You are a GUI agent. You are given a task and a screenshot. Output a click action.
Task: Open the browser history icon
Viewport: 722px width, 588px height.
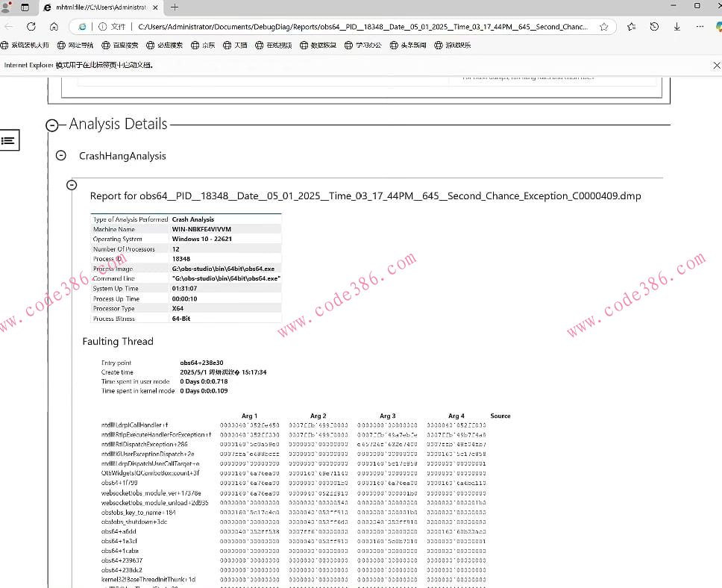(654, 26)
